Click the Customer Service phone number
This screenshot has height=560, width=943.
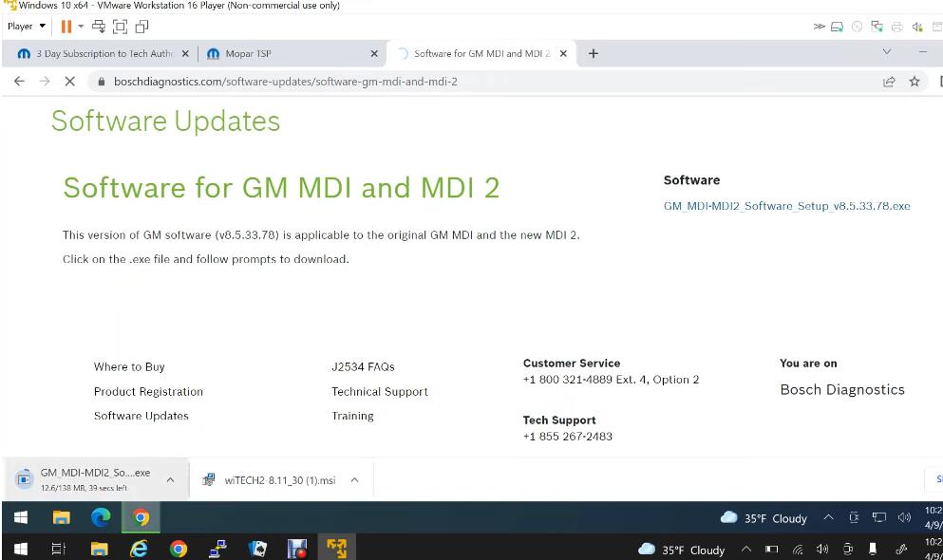611,380
